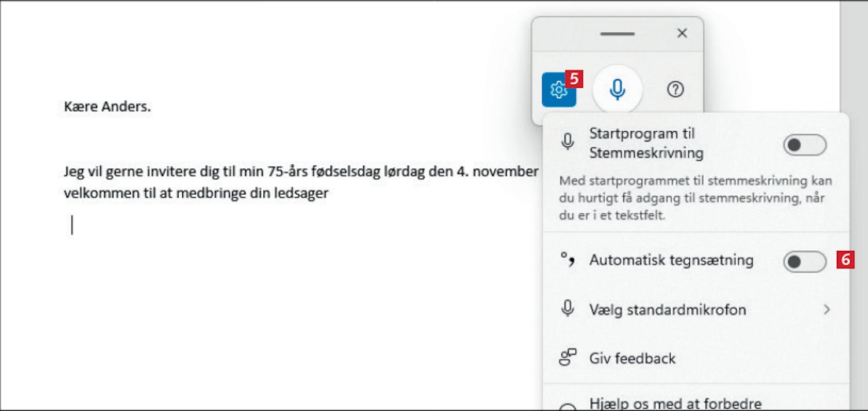This screenshot has height=411, width=868.
Task: Click the punctuation icon beside Automatisk tegnsætning
Action: 568,261
